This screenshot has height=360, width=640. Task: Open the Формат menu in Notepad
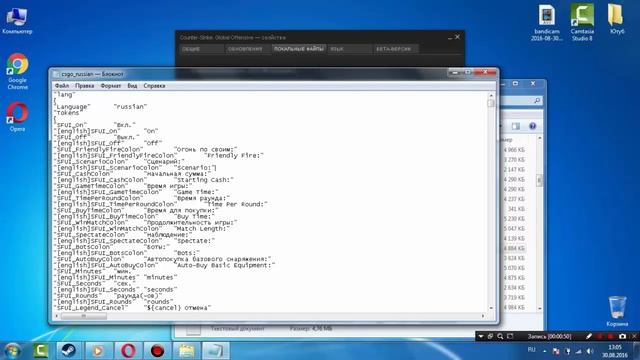[x=111, y=86]
